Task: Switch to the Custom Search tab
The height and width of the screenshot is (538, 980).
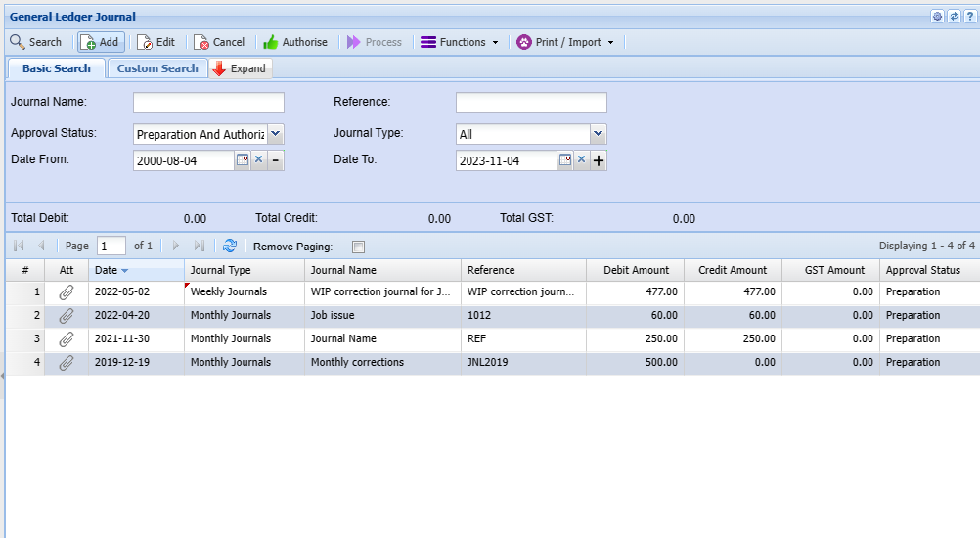Action: point(157,68)
